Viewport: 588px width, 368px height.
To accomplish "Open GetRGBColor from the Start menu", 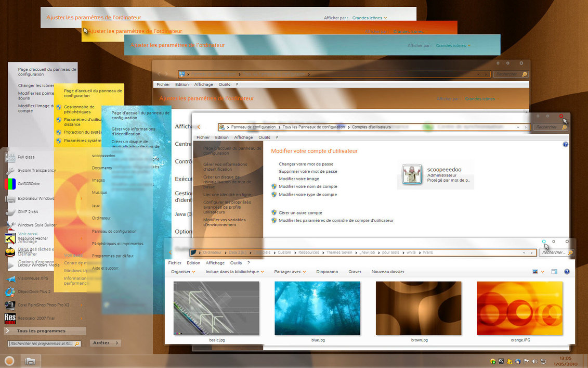I will click(28, 184).
